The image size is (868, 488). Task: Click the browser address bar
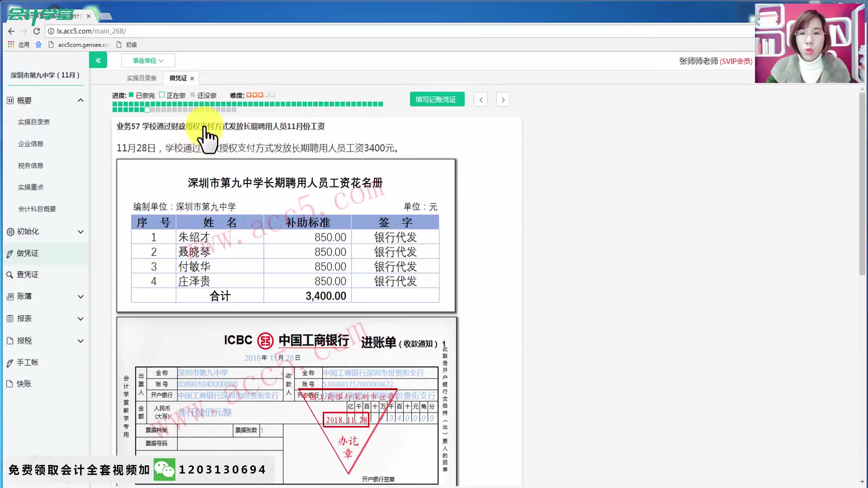181,31
